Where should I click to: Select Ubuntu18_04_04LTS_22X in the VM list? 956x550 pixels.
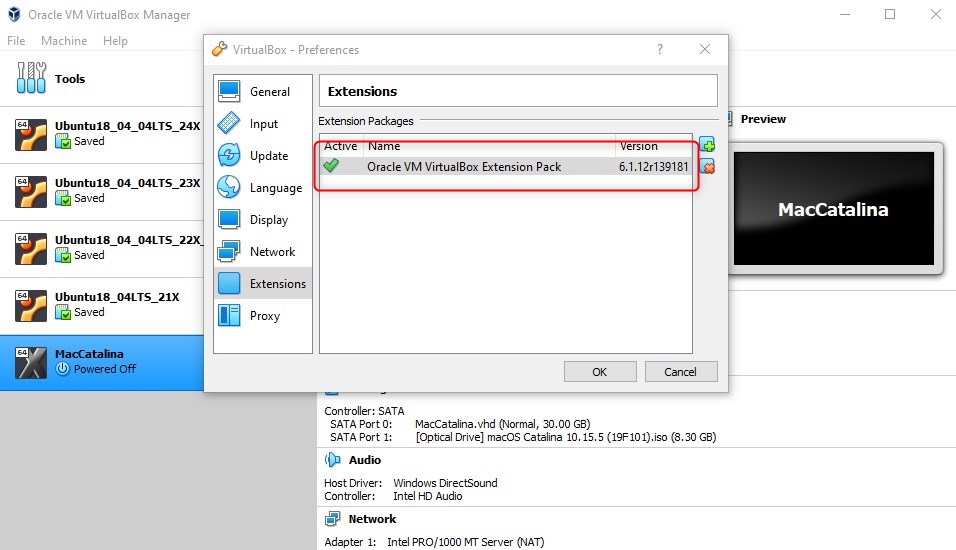(102, 249)
